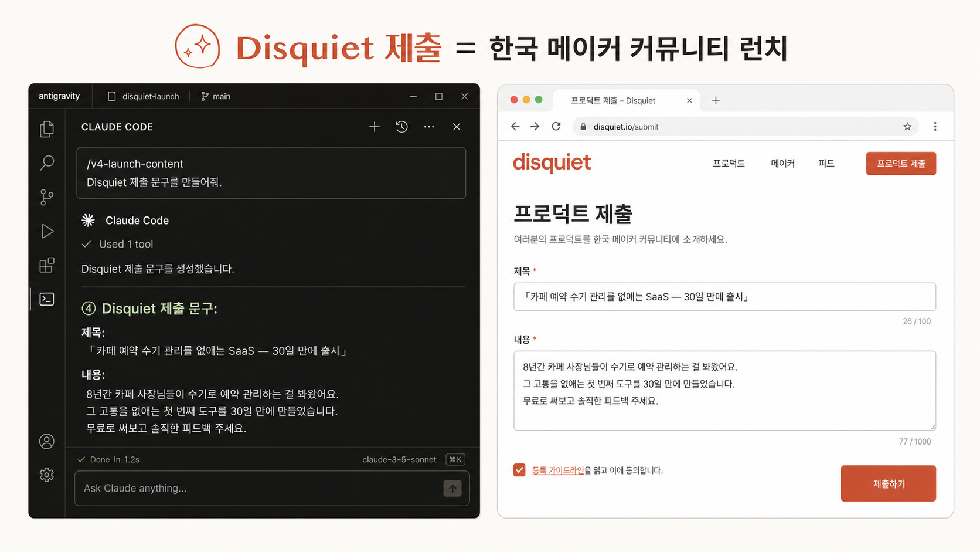Close the Claude Code panel
The image size is (980, 552).
[457, 127]
